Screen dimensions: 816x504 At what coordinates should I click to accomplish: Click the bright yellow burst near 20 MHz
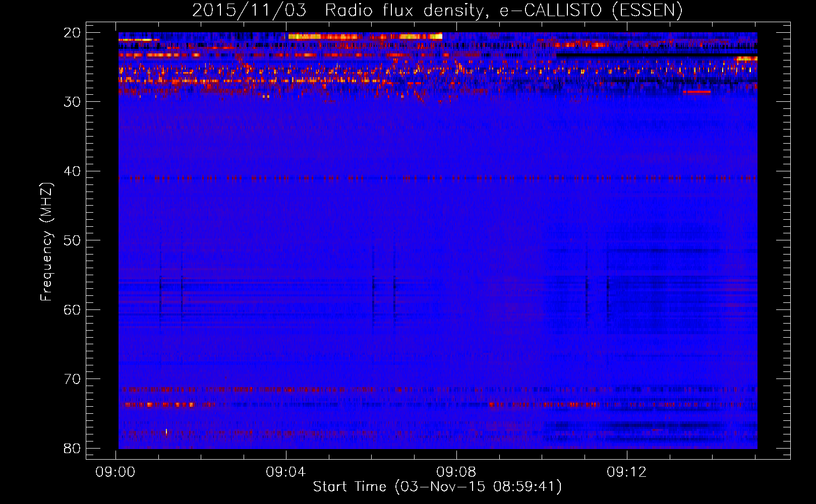click(365, 36)
